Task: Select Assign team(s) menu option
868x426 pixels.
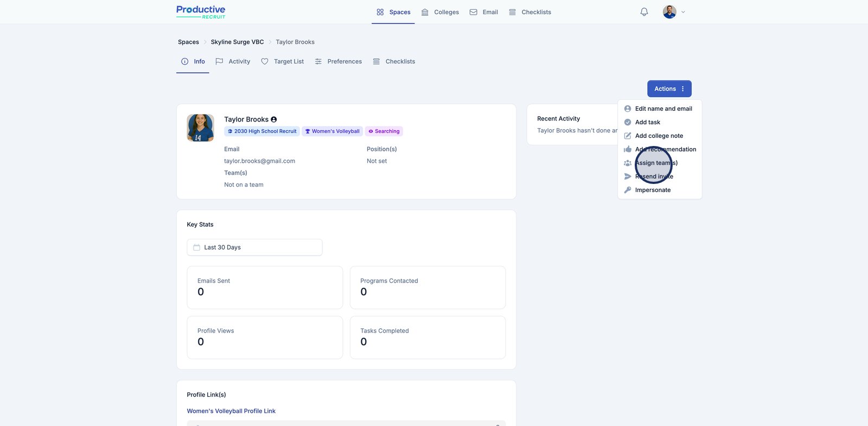Action: click(x=656, y=163)
